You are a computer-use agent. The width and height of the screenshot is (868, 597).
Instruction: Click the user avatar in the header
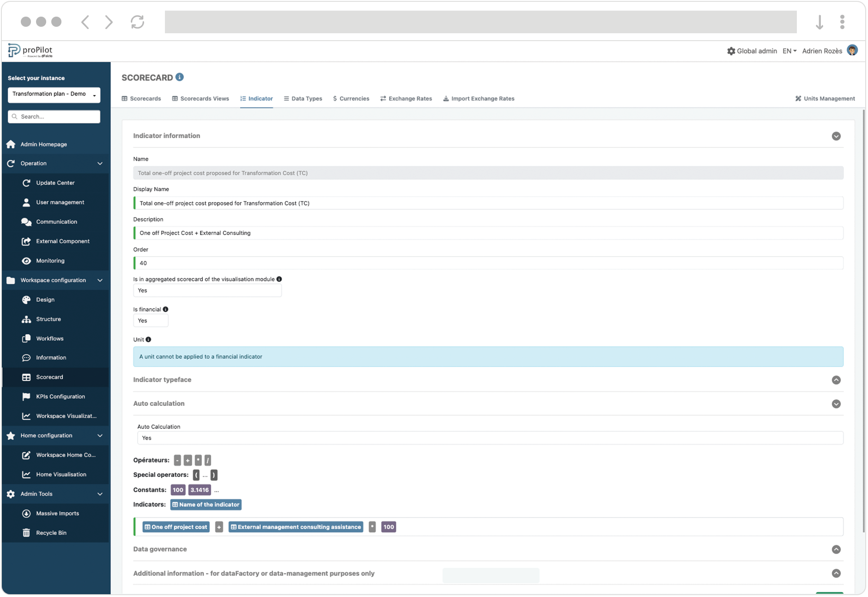(x=852, y=51)
